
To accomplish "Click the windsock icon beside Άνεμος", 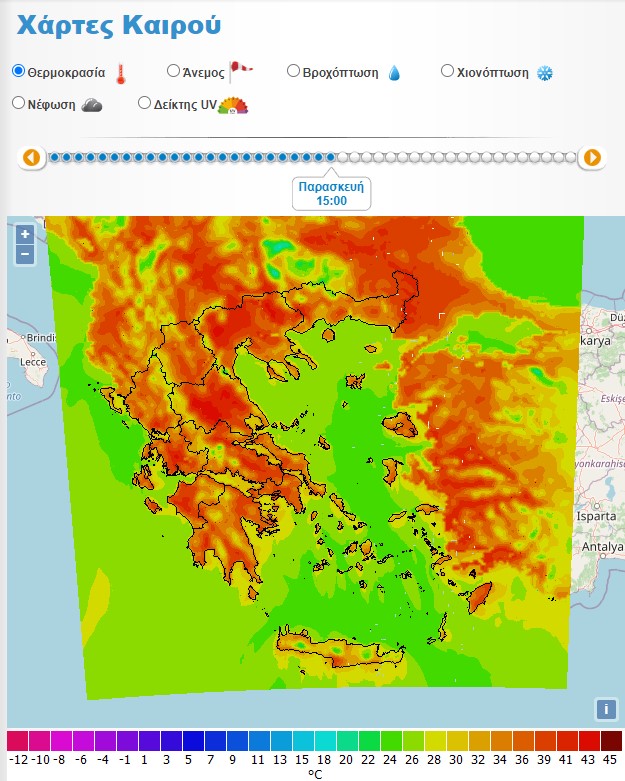I will [x=241, y=70].
